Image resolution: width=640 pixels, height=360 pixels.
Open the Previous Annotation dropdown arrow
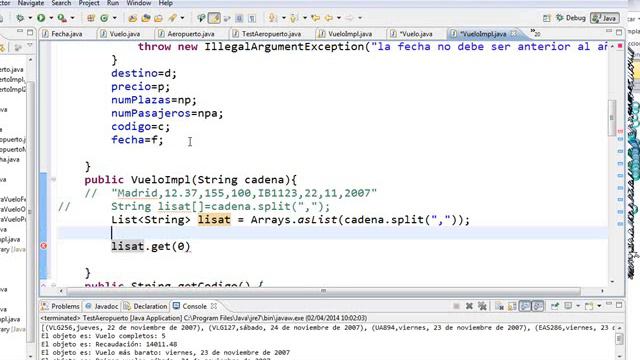[x=304, y=18]
